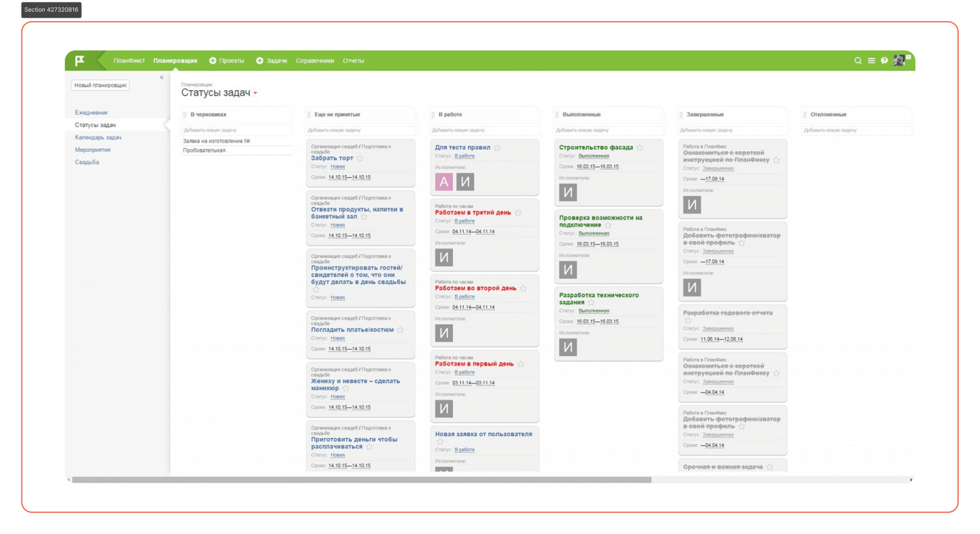Open Проекты menu item
980x534 pixels.
point(232,61)
